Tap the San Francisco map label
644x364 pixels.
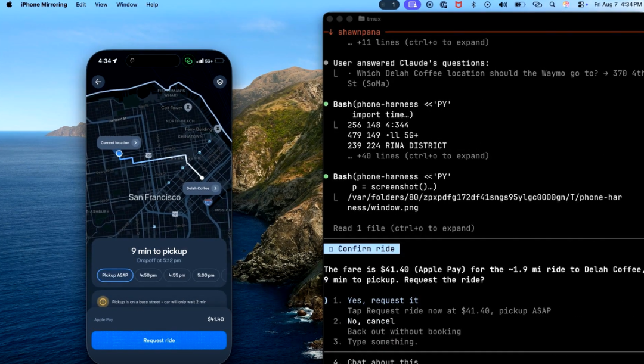tap(154, 197)
